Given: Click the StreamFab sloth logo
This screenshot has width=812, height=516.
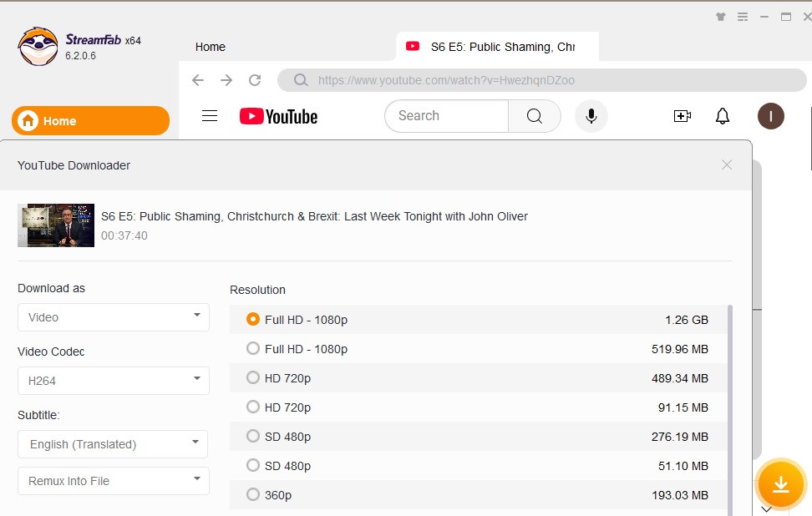Looking at the screenshot, I should [38, 47].
